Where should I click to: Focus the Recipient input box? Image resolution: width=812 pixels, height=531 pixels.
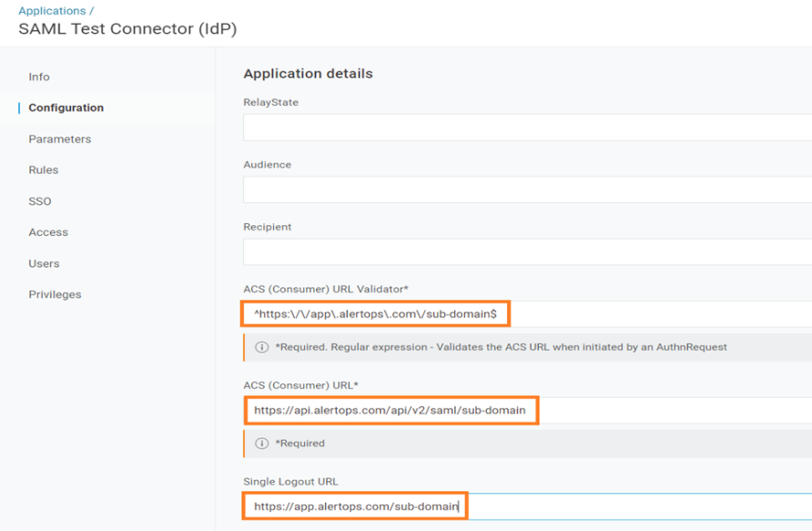click(x=526, y=251)
